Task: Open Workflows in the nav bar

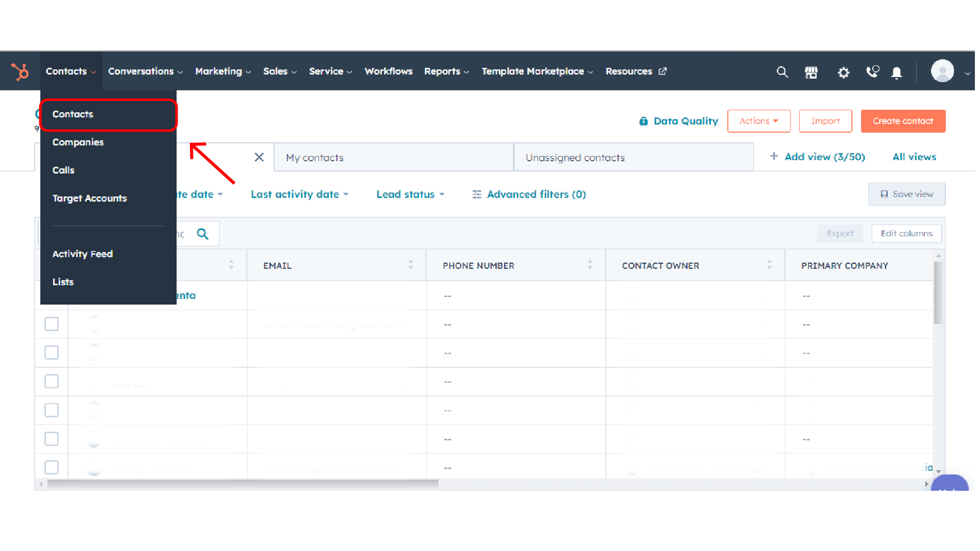Action: coord(388,71)
